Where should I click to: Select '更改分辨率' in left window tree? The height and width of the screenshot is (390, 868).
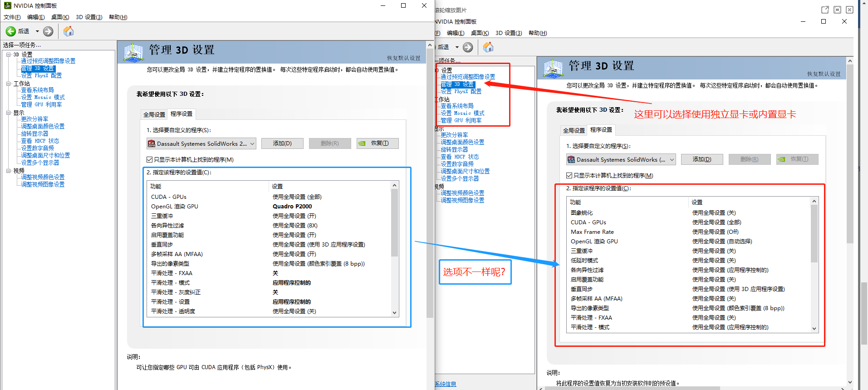34,119
